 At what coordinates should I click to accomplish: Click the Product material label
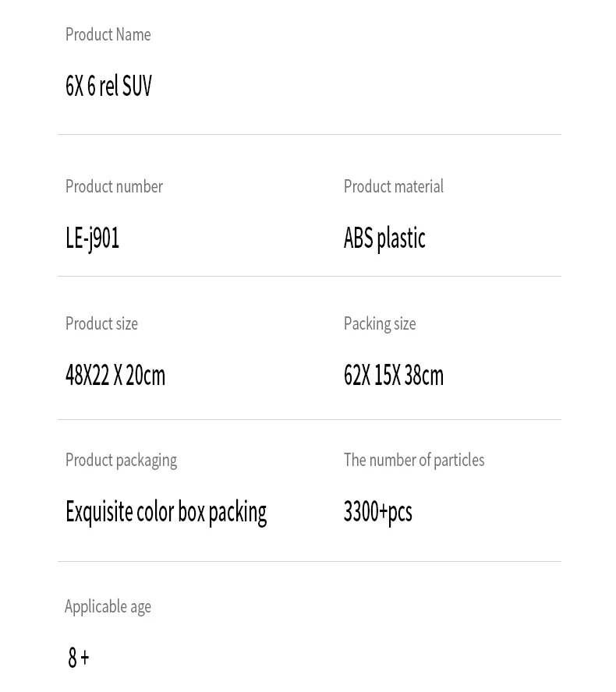394,187
